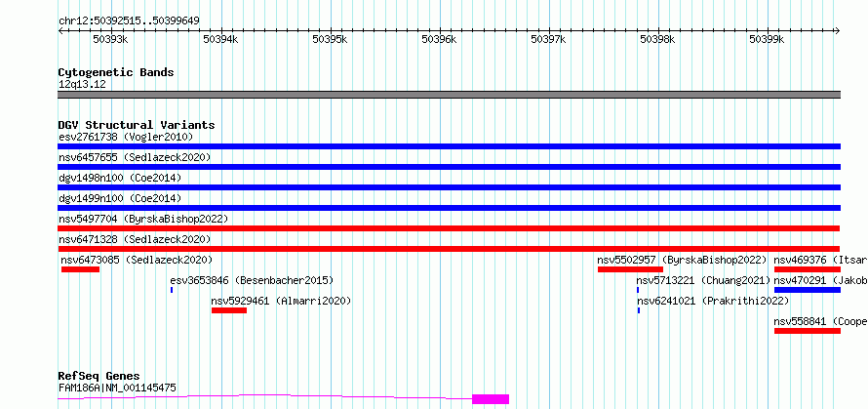Click the nsv6241021 (Prakrithi2022) label
This screenshot has width=868, height=409.
[713, 301]
